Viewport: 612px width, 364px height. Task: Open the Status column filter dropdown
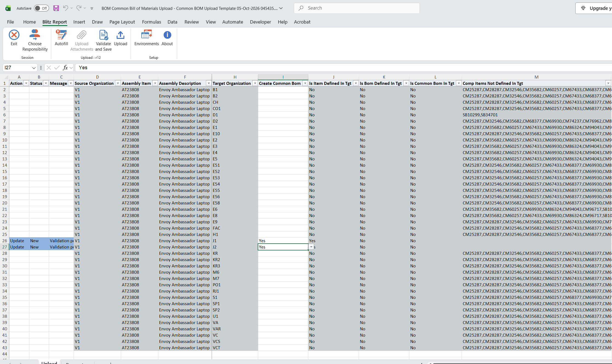point(46,83)
